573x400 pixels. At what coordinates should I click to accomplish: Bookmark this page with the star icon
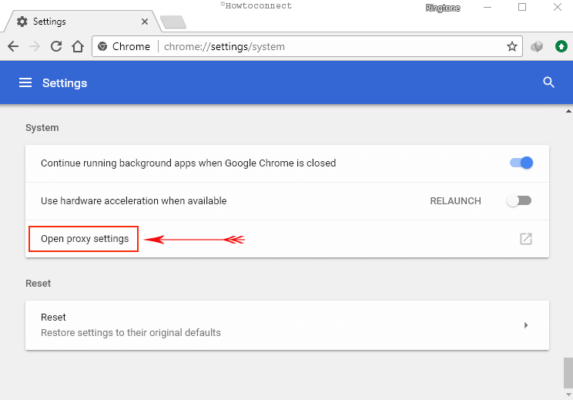(512, 46)
